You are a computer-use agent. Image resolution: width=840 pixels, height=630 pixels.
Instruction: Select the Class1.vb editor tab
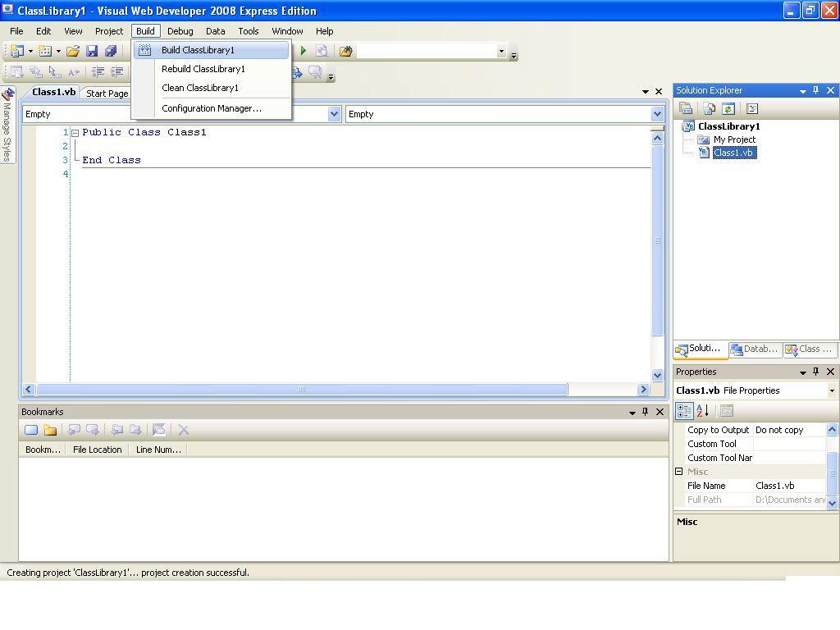pyautogui.click(x=53, y=92)
